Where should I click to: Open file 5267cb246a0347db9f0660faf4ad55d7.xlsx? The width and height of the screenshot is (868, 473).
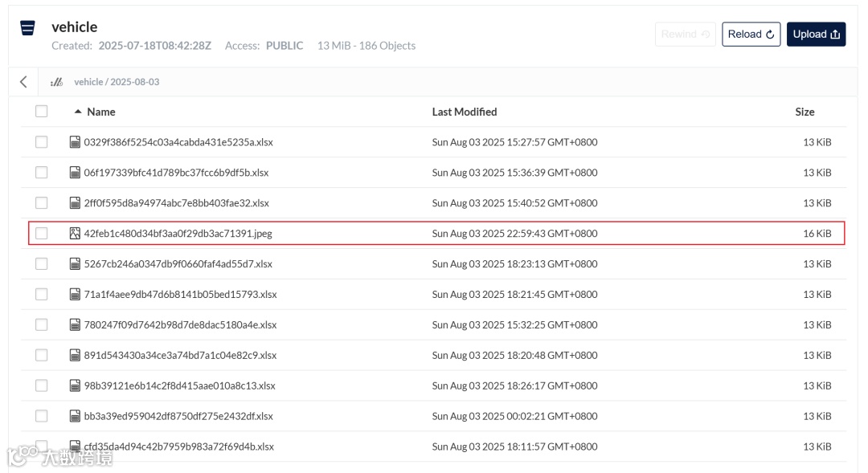click(178, 264)
